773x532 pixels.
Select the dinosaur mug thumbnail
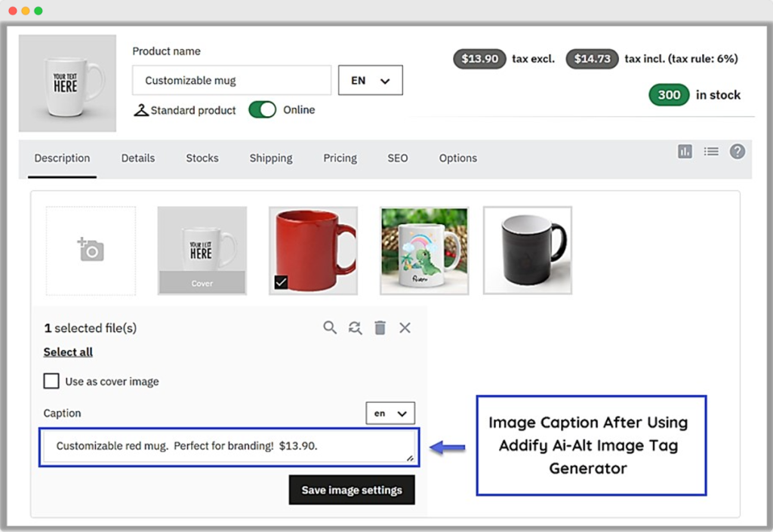point(424,251)
